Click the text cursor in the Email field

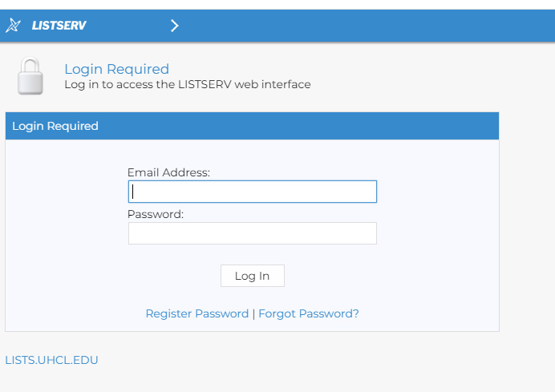(134, 192)
